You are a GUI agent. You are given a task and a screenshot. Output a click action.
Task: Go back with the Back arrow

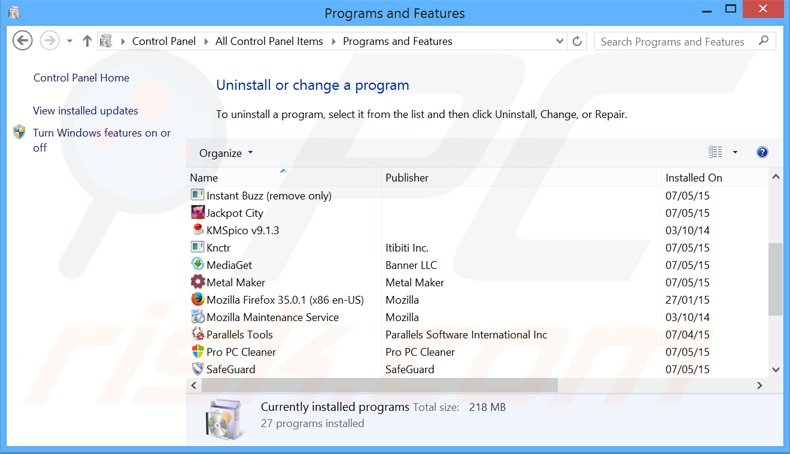click(x=22, y=41)
